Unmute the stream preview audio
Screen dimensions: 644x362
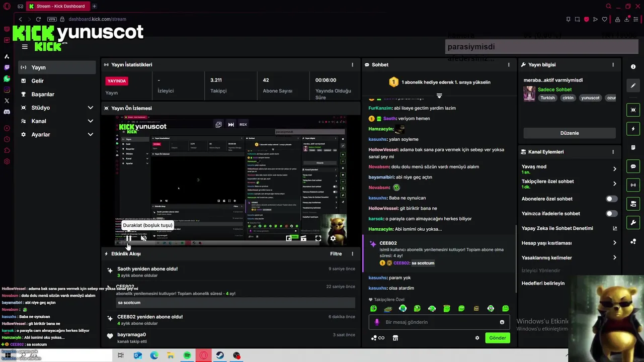(143, 238)
